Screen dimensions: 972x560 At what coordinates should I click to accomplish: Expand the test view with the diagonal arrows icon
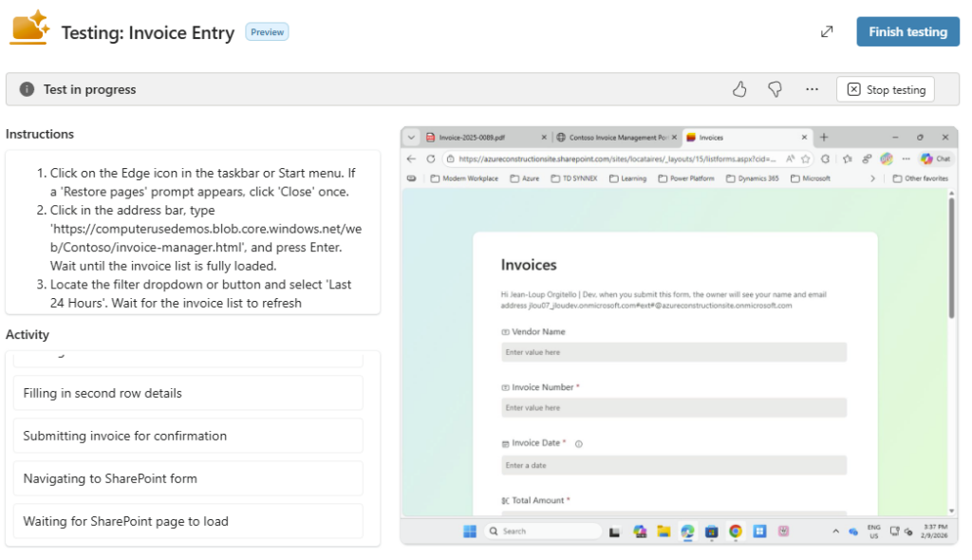(827, 31)
